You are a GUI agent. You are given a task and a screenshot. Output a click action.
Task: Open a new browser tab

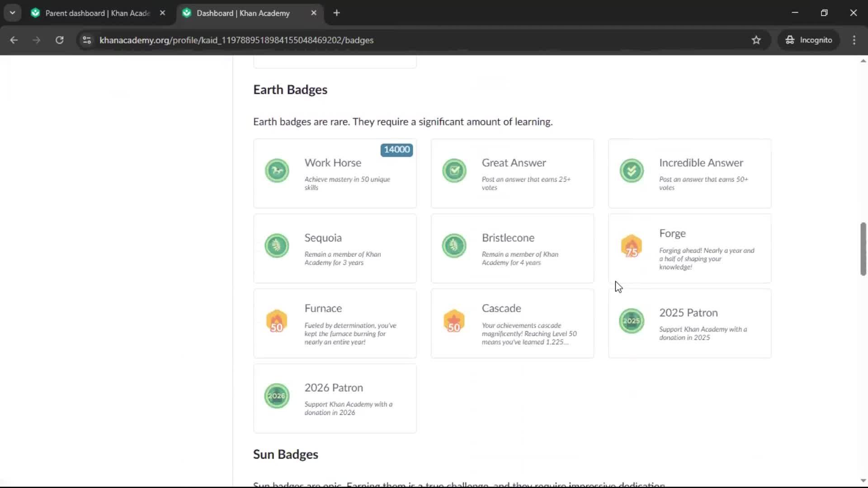click(336, 13)
